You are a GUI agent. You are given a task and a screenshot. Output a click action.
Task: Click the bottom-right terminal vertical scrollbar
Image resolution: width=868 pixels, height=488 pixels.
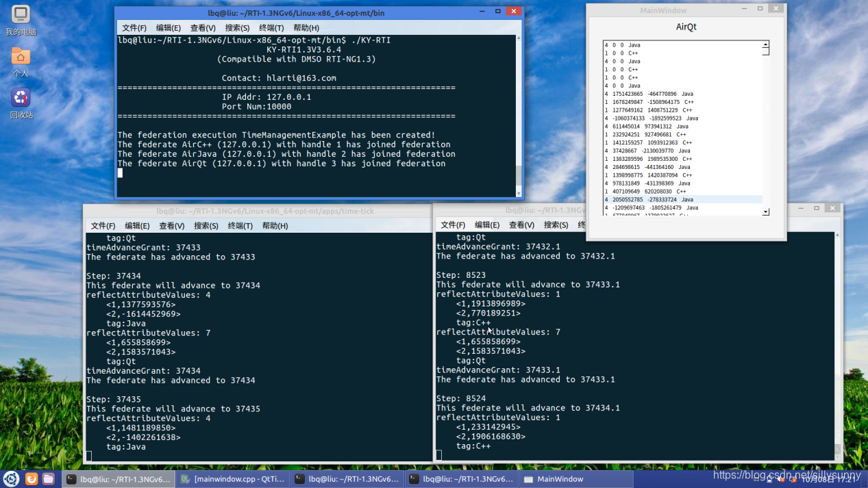tap(837, 346)
